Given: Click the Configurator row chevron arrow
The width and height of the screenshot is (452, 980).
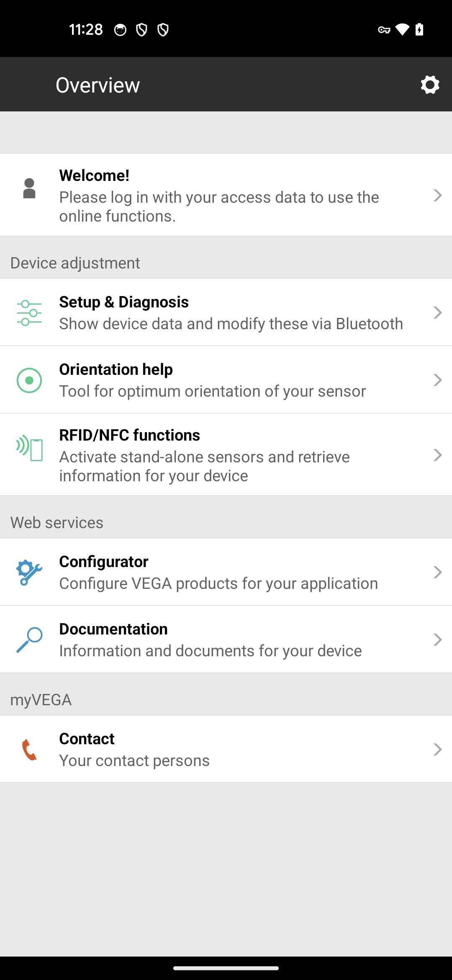Looking at the screenshot, I should [x=437, y=572].
